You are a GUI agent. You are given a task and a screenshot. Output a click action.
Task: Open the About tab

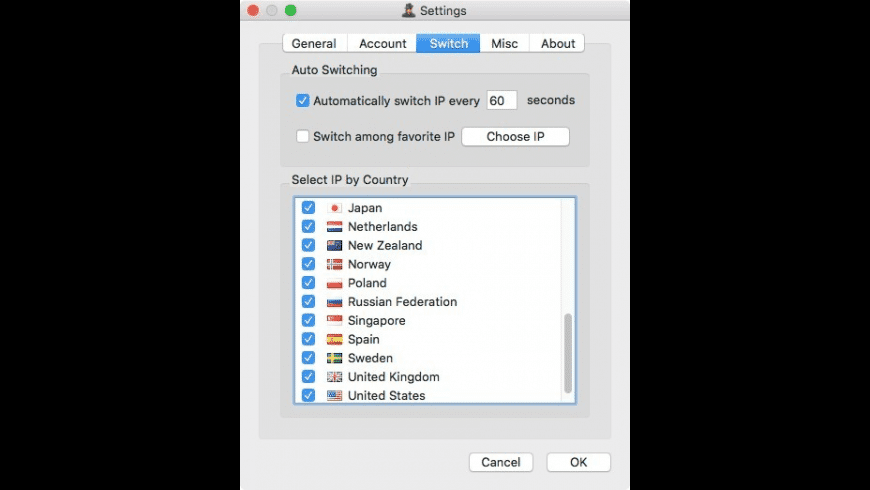coord(557,43)
